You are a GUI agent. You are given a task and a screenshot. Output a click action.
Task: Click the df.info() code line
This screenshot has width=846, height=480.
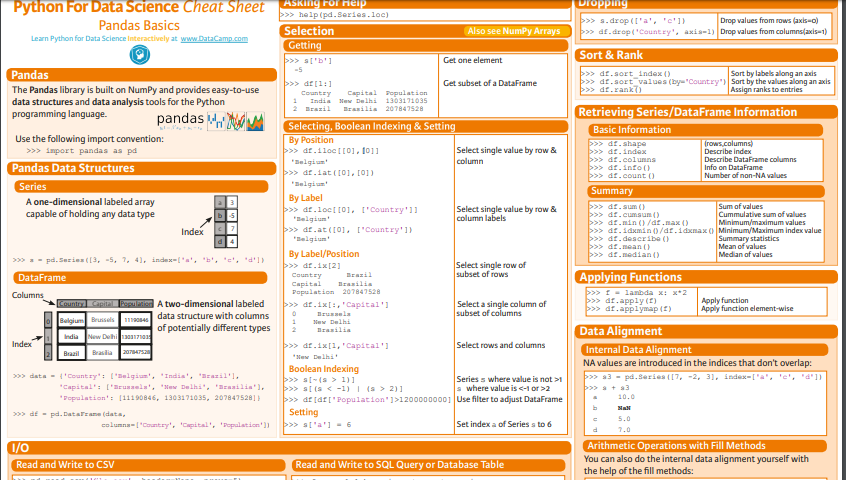tap(620, 168)
